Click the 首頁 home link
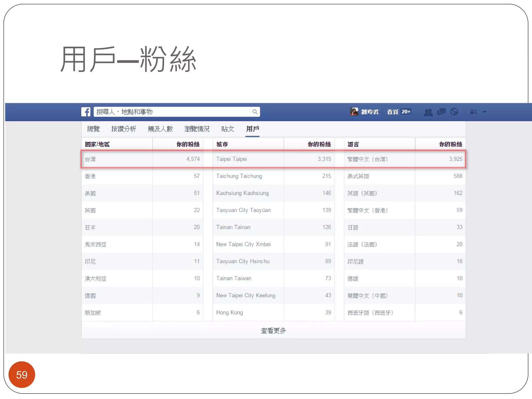This screenshot has width=532, height=399. coord(393,112)
